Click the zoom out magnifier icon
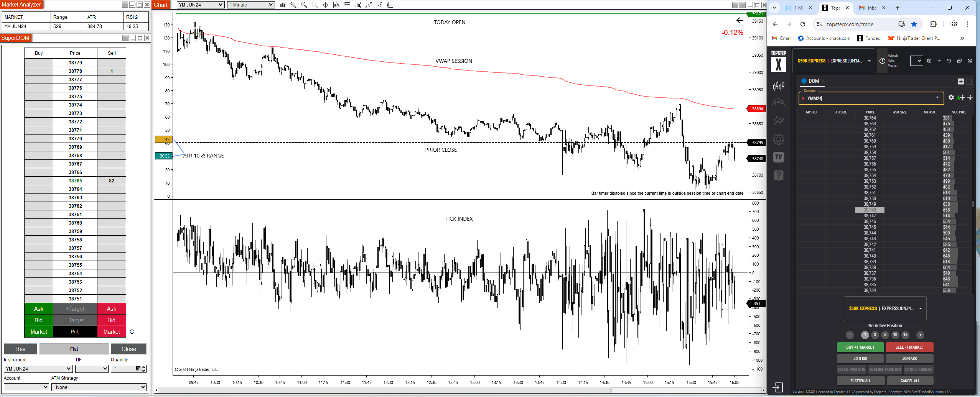 coord(315,5)
